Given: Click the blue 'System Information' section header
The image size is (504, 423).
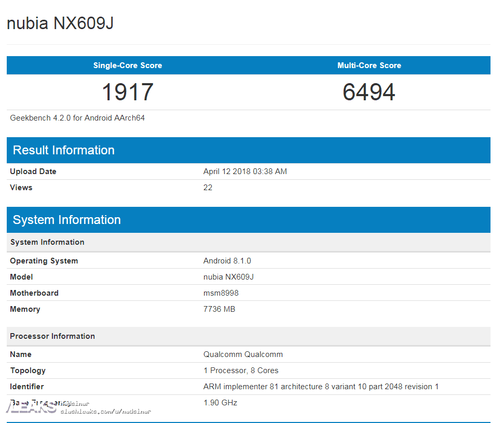Looking at the screenshot, I should coord(249,220).
